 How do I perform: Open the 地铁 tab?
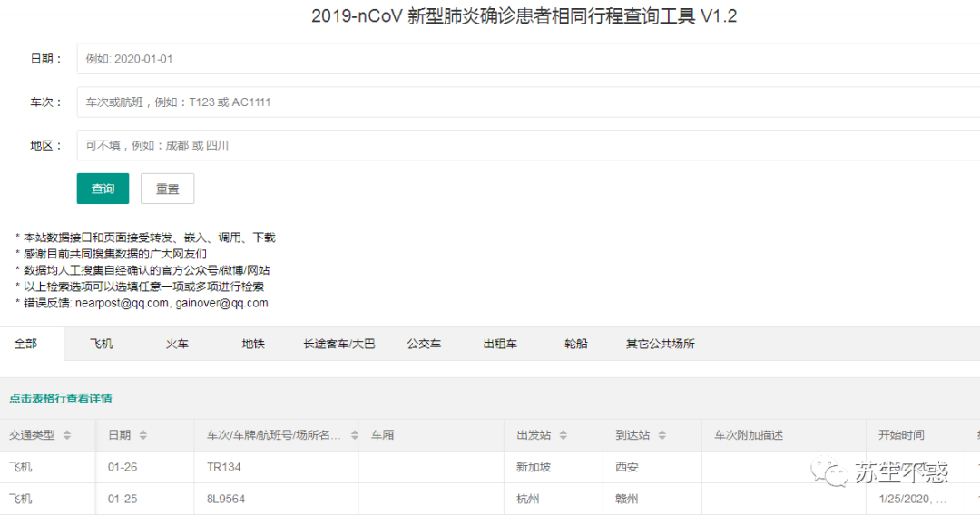(x=253, y=344)
